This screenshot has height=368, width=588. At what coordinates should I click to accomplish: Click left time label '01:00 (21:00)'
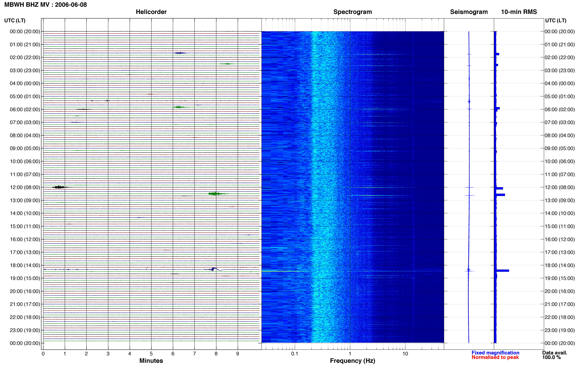coord(25,45)
